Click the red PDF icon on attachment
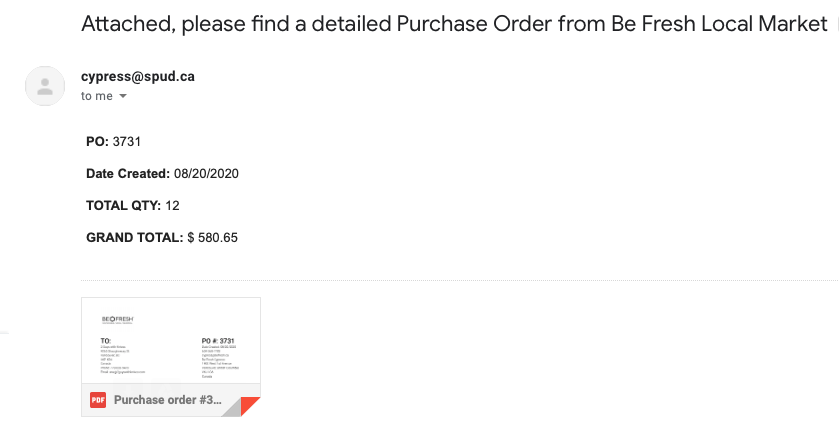839x440 pixels. coord(98,400)
